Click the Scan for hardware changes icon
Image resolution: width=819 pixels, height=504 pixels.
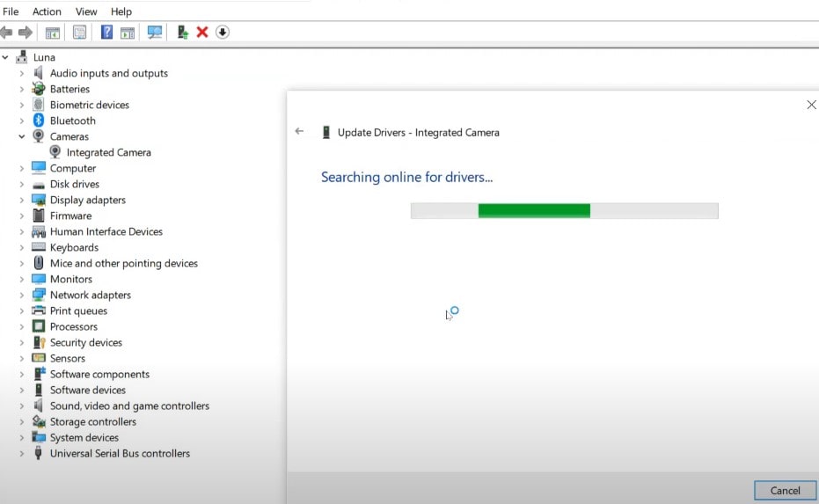(155, 33)
